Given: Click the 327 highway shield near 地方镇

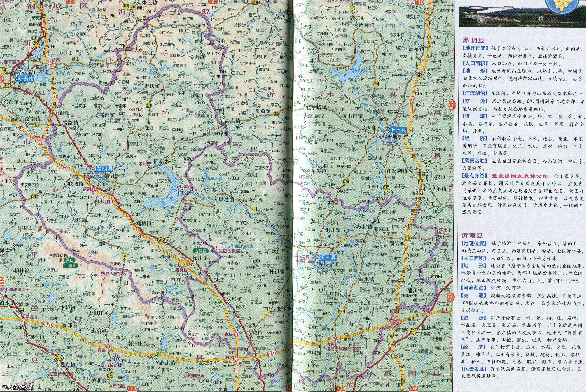Looking at the screenshot, I should coord(59,358).
